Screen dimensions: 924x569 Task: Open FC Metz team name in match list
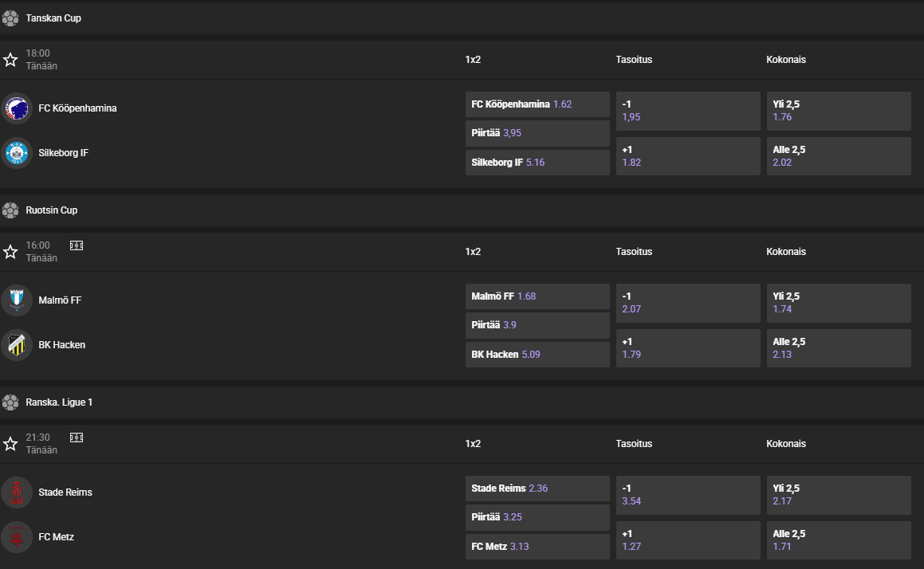(56, 537)
